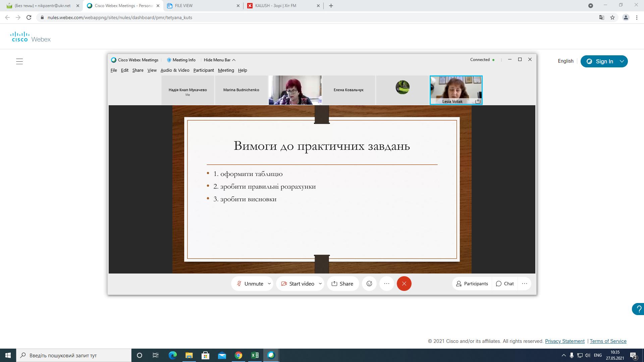Open the Help menu
The image size is (644, 362).
tap(243, 70)
